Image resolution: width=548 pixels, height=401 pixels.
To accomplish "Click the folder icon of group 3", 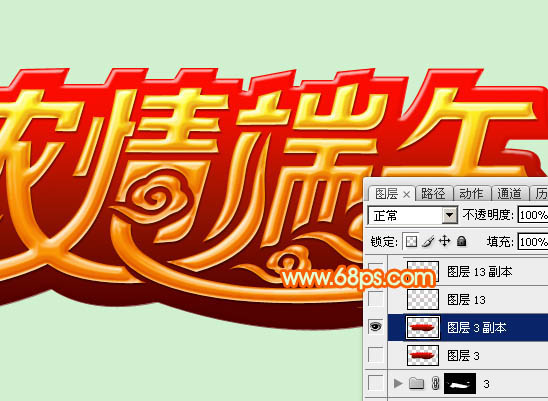I will point(417,384).
